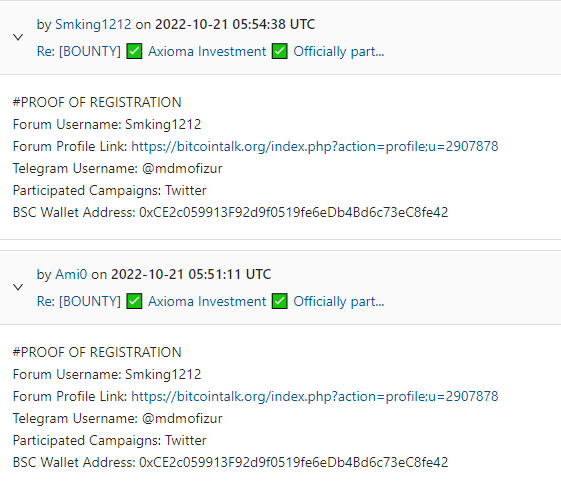561x485 pixels.
Task: Collapse the post by Smking1212 using chevron
Action: pos(18,37)
